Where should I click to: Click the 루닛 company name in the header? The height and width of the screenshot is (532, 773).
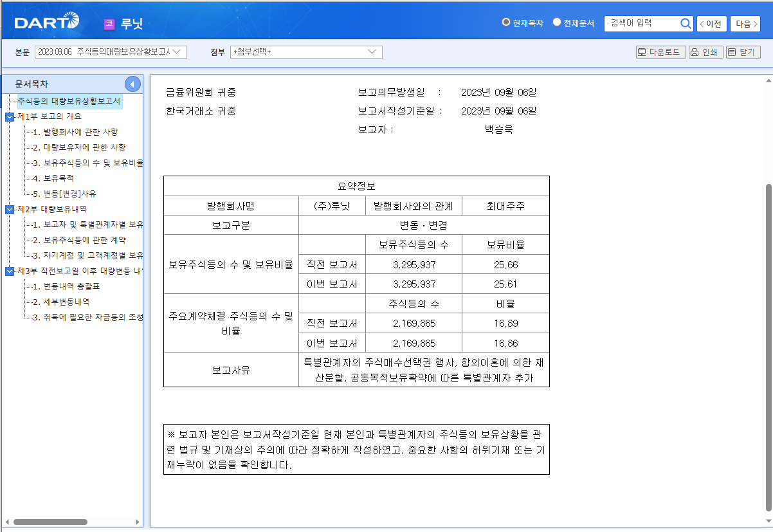coord(132,24)
